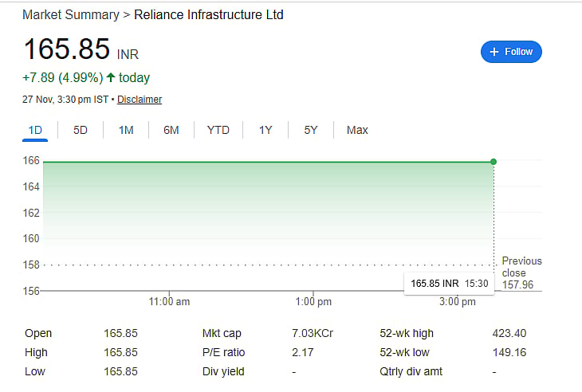582x392 pixels.
Task: Click the Reliance Infrastructure Ltd title
Action: [x=208, y=15]
